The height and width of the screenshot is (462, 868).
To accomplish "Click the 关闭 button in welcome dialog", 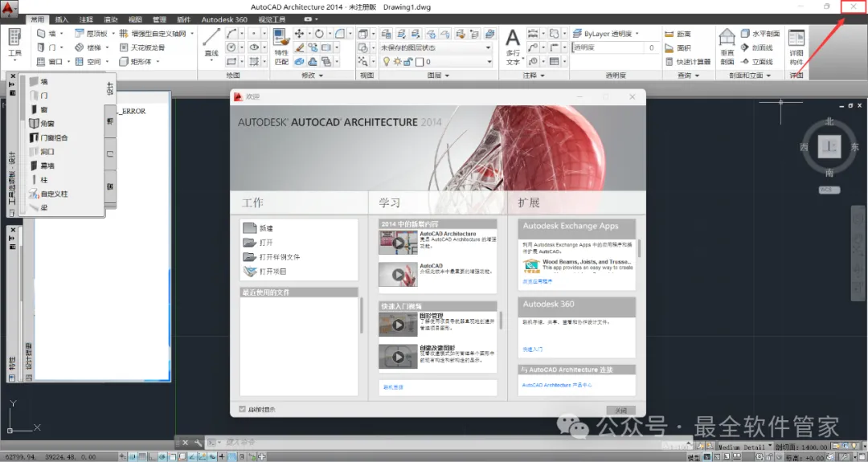I will point(620,410).
